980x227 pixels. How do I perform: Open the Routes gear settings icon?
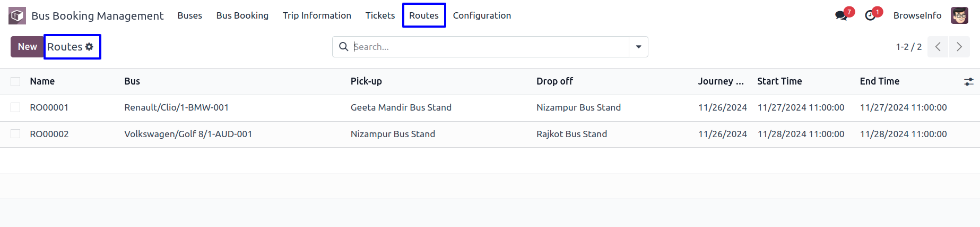[89, 47]
